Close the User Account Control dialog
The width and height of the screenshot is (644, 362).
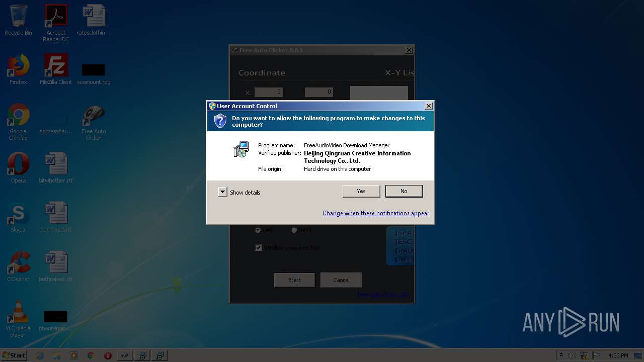pyautogui.click(x=428, y=106)
